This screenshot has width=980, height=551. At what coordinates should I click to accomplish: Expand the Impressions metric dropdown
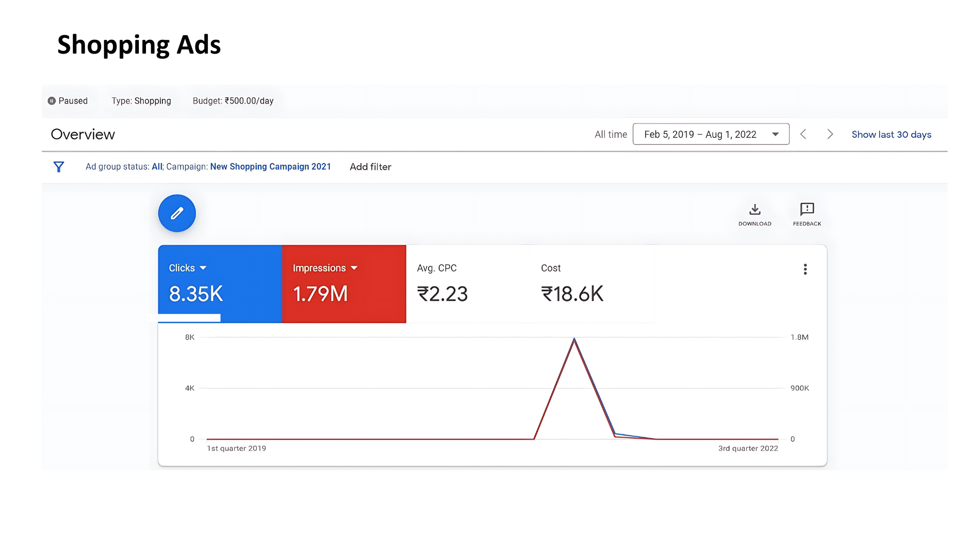click(354, 268)
